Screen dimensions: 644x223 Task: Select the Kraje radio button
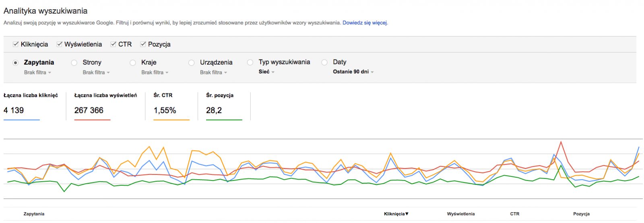tap(133, 63)
